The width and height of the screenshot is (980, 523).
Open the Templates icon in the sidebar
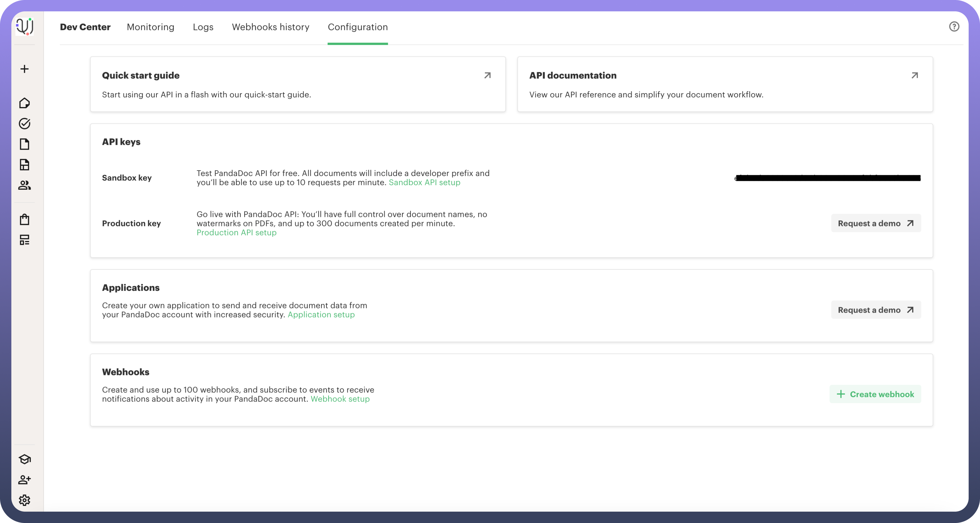coord(24,165)
